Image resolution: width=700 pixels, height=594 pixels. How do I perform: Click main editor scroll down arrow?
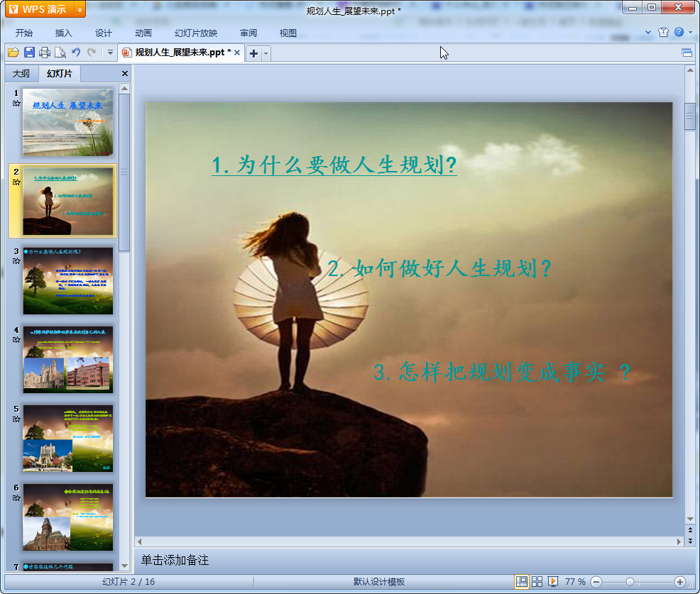tap(690, 519)
